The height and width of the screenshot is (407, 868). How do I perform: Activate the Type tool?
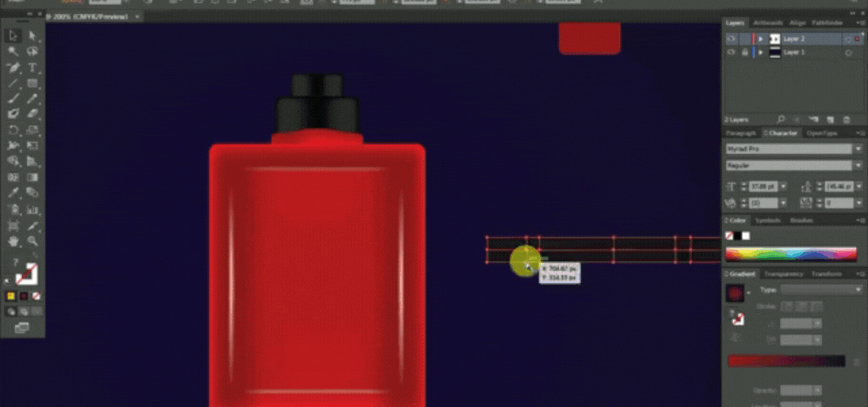click(x=33, y=68)
